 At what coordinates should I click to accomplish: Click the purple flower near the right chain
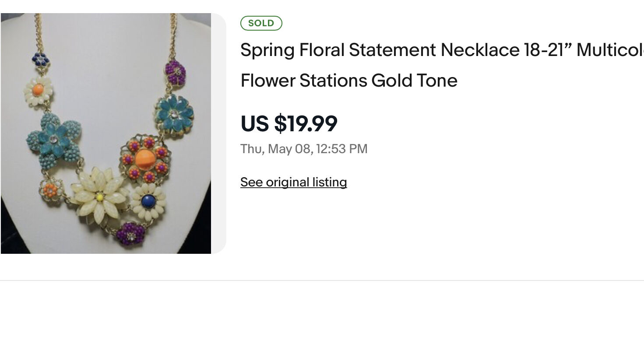pos(176,72)
